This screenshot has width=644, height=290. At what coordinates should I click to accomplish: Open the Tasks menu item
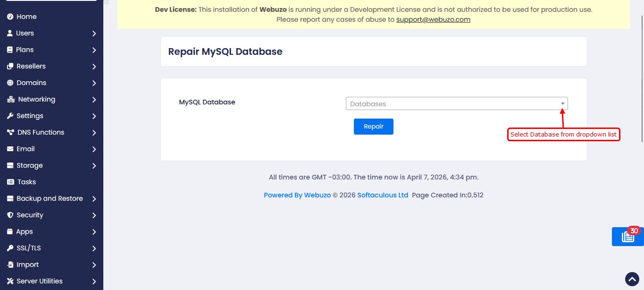[26, 182]
